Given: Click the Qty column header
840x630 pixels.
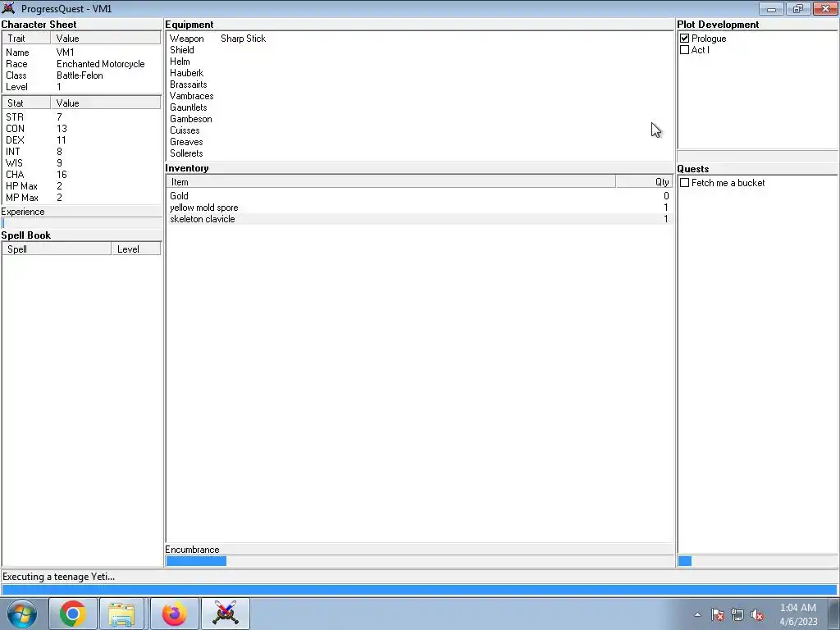Looking at the screenshot, I should click(x=644, y=182).
